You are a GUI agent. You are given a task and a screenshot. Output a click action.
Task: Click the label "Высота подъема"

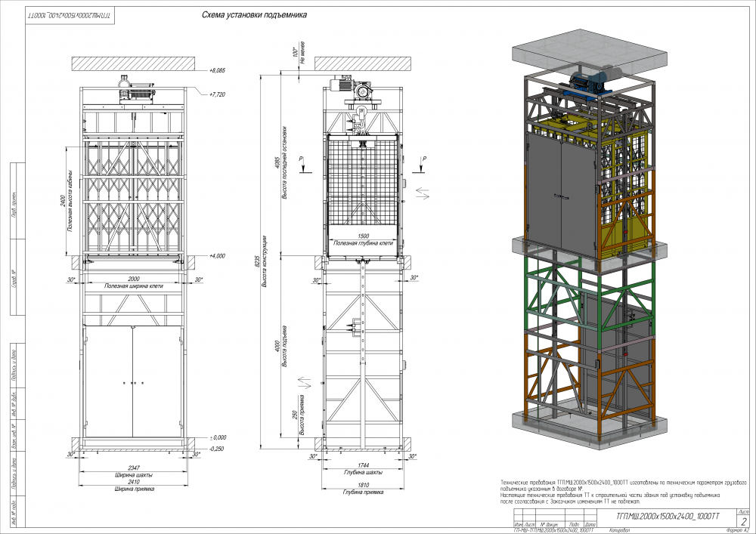284,347
